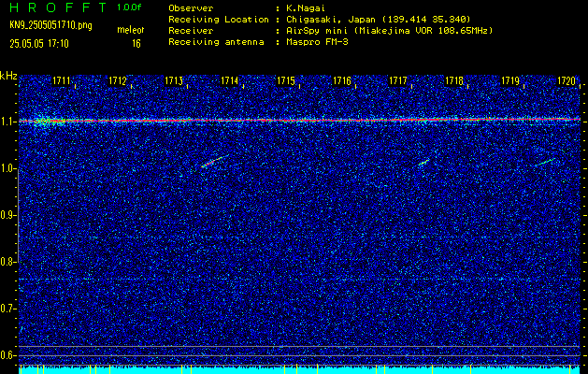Click the 0.8 frequency axis label

point(8,262)
